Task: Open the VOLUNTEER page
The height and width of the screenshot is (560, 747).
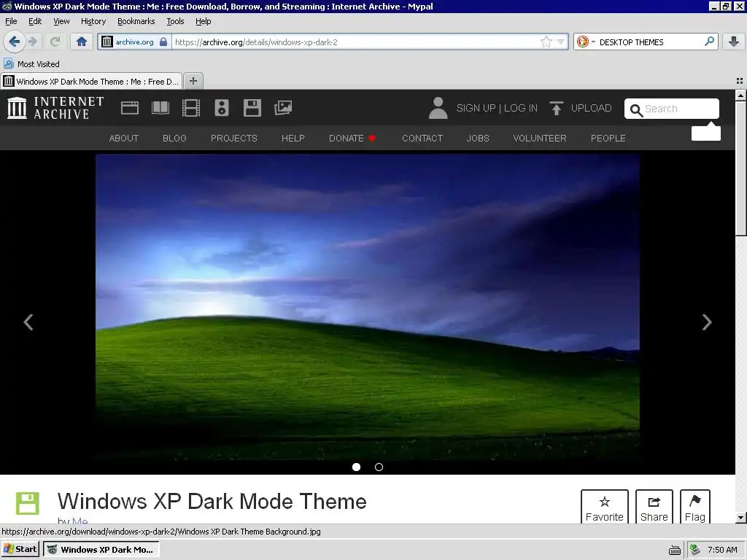Action: pos(540,138)
